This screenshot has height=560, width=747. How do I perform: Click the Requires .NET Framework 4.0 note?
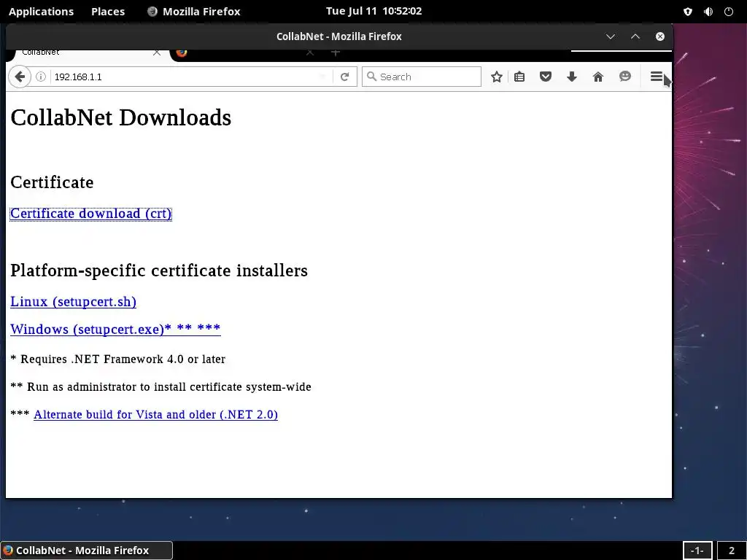pyautogui.click(x=117, y=359)
